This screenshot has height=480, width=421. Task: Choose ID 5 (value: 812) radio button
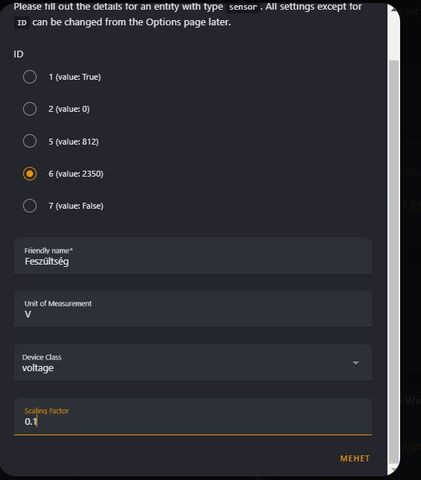pos(30,141)
